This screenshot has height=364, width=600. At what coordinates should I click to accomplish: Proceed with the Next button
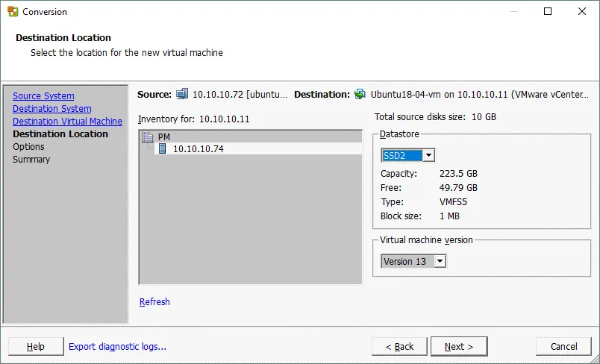[x=459, y=346]
